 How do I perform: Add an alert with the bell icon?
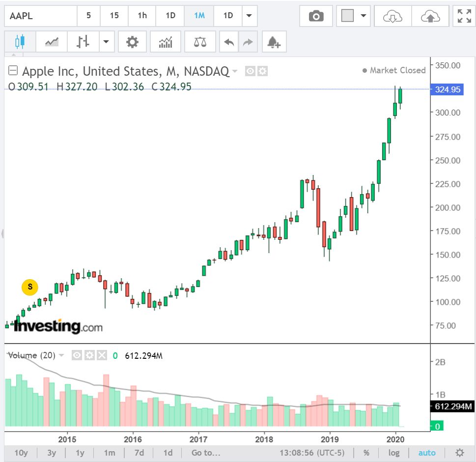274,42
